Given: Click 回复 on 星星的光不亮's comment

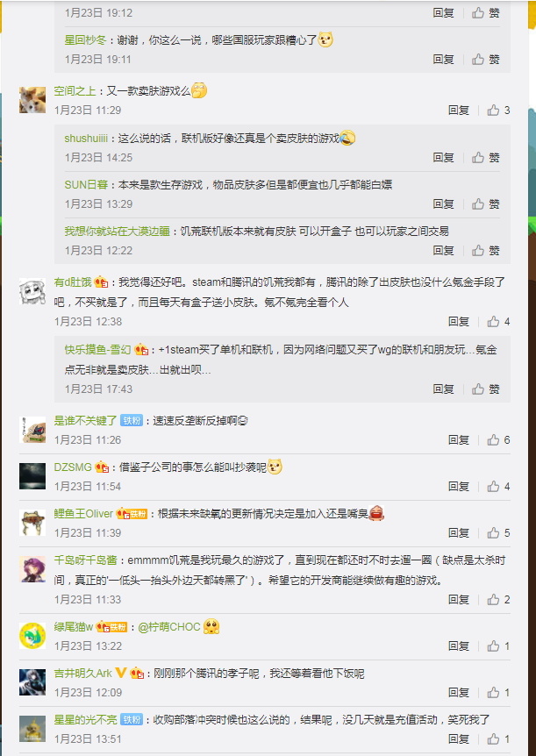Looking at the screenshot, I should coord(459,739).
